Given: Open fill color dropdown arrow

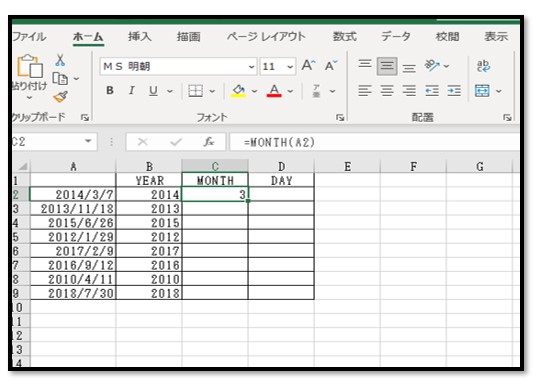Looking at the screenshot, I should point(254,91).
